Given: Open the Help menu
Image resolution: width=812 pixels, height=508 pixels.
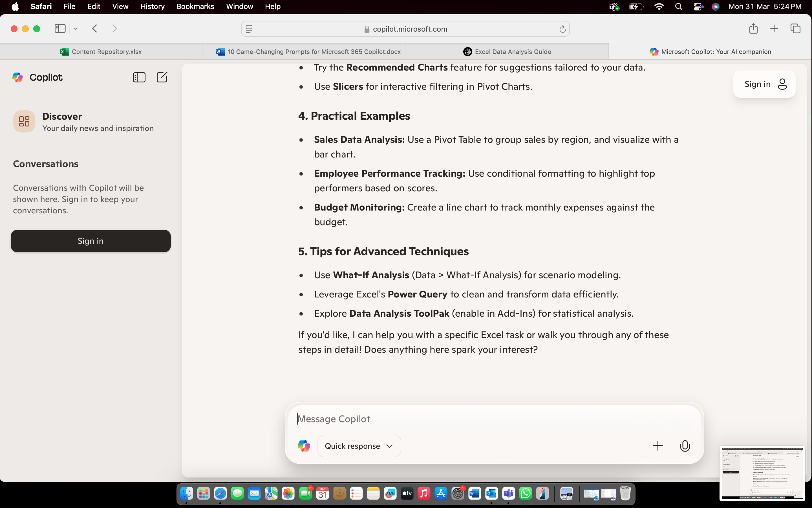Looking at the screenshot, I should pos(272,7).
